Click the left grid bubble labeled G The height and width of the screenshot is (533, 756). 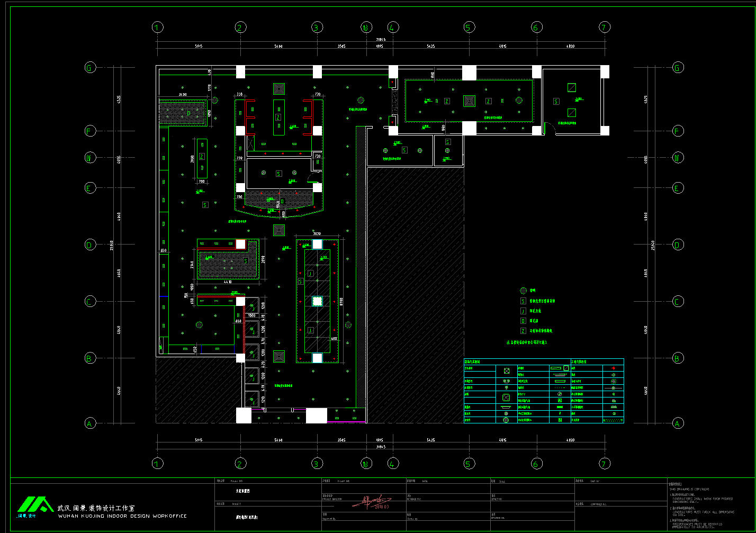(x=90, y=67)
